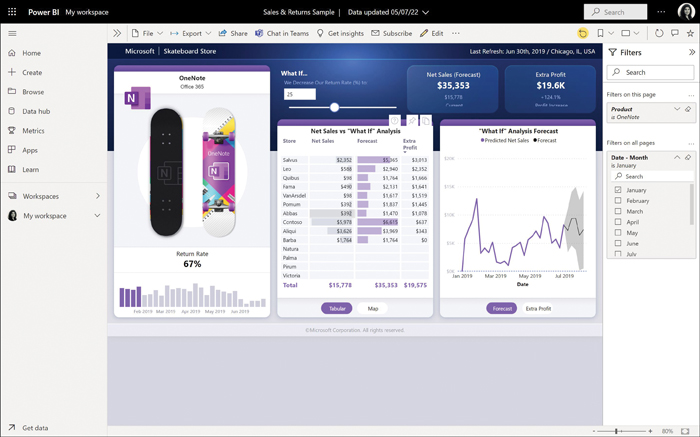The image size is (700, 437).
Task: Click the user profile avatar
Action: (x=686, y=12)
